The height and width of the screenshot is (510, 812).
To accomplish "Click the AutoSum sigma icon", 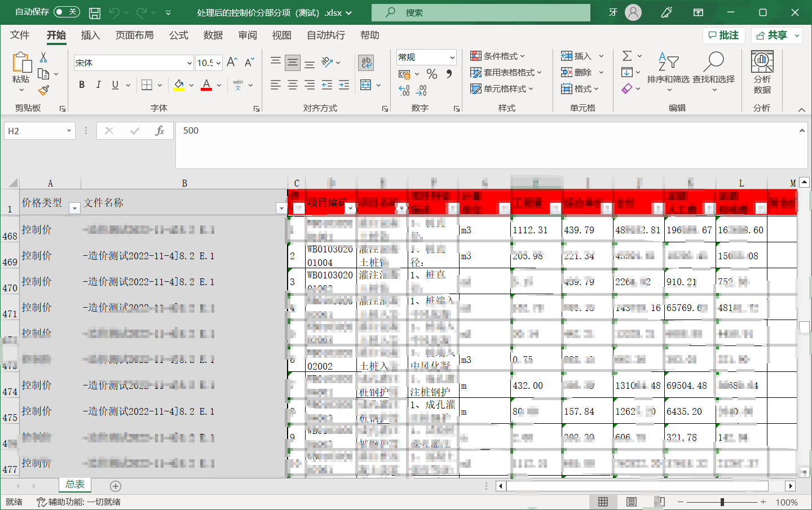I will (x=627, y=56).
